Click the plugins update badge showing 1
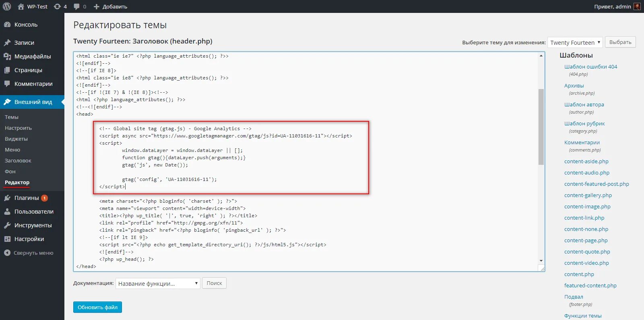Screen dimensions: 644x320 pos(44,198)
